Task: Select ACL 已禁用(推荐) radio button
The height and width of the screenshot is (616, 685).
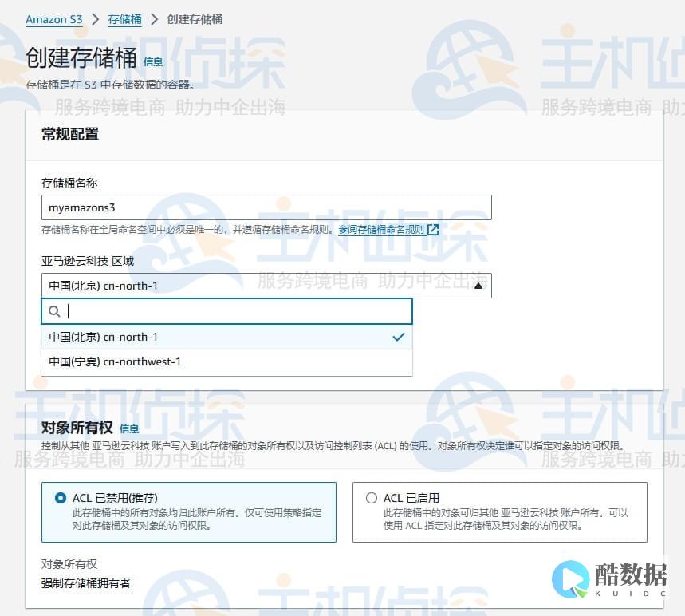Action: pos(61,498)
